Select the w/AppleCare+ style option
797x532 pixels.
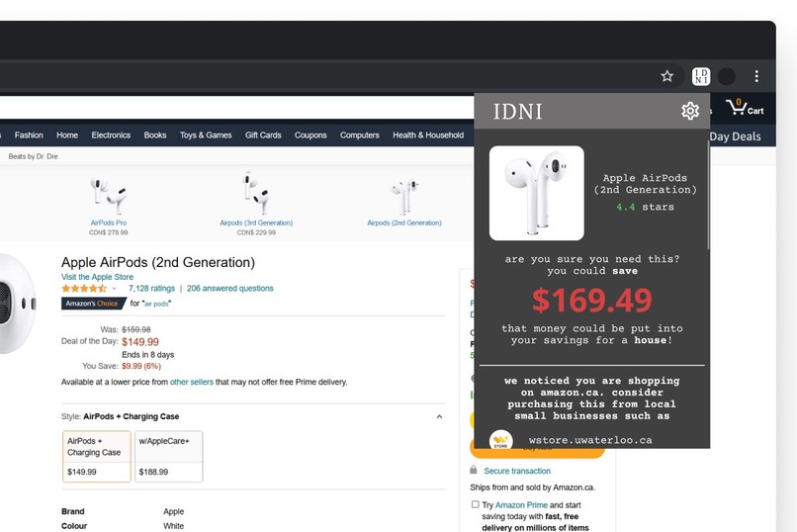[169, 456]
